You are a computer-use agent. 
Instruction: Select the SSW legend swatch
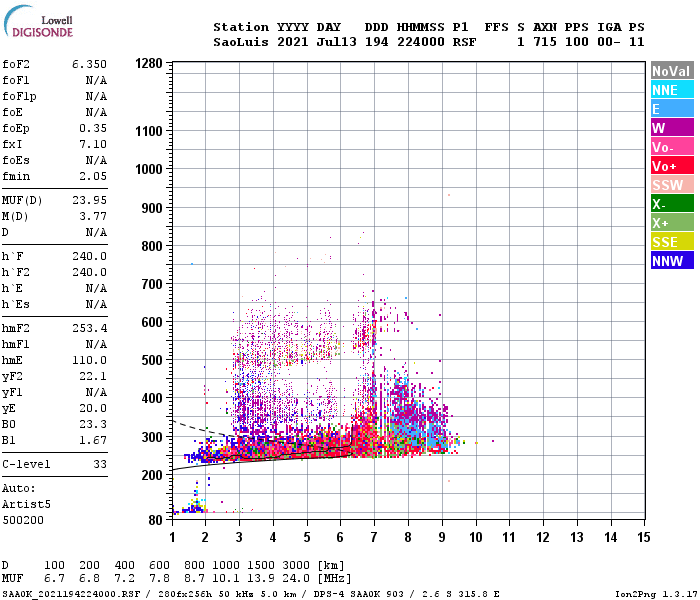click(x=672, y=185)
